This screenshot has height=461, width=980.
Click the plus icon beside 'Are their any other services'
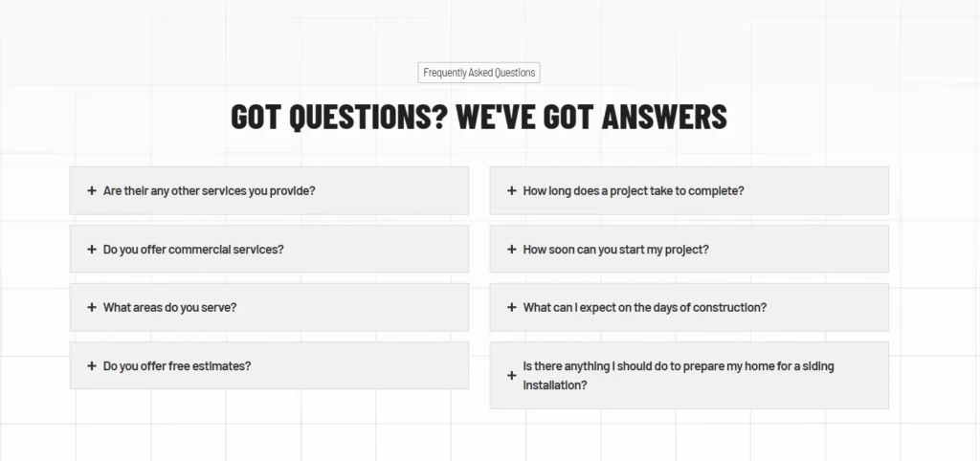[92, 190]
